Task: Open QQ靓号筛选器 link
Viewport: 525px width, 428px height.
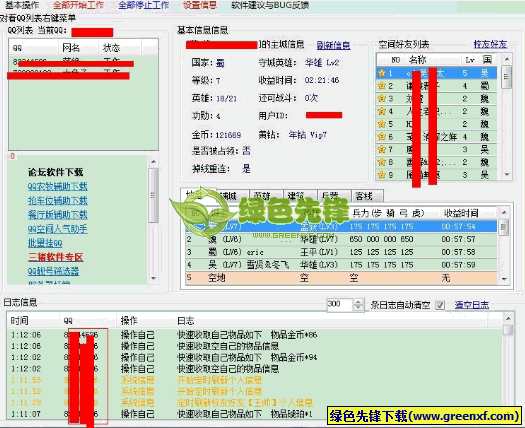Action: 54,271
